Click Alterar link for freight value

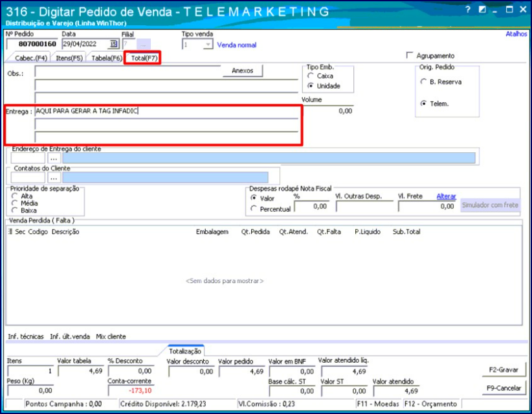446,196
